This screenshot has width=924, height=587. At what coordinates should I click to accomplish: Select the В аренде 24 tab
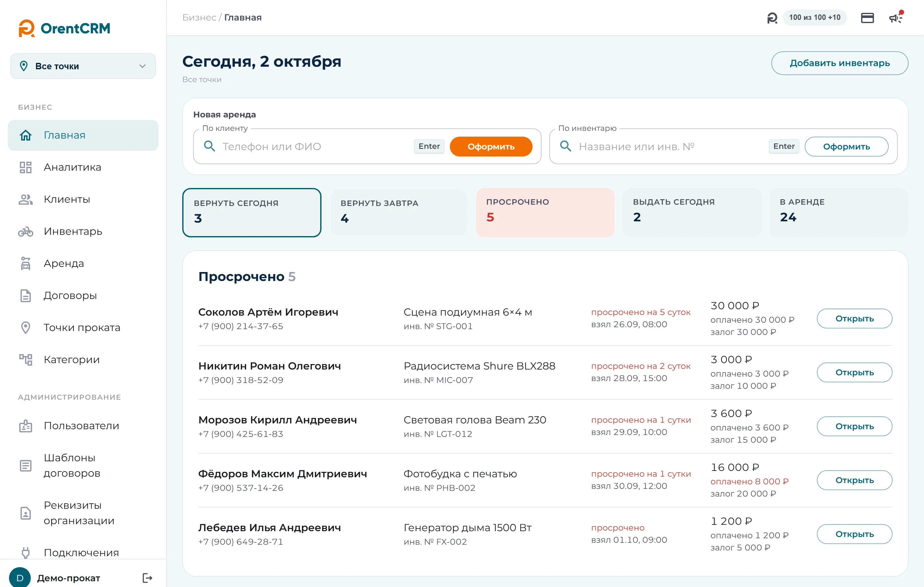[838, 212]
